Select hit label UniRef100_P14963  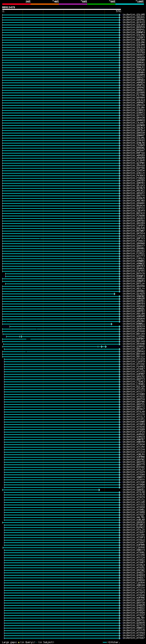(133, 367)
